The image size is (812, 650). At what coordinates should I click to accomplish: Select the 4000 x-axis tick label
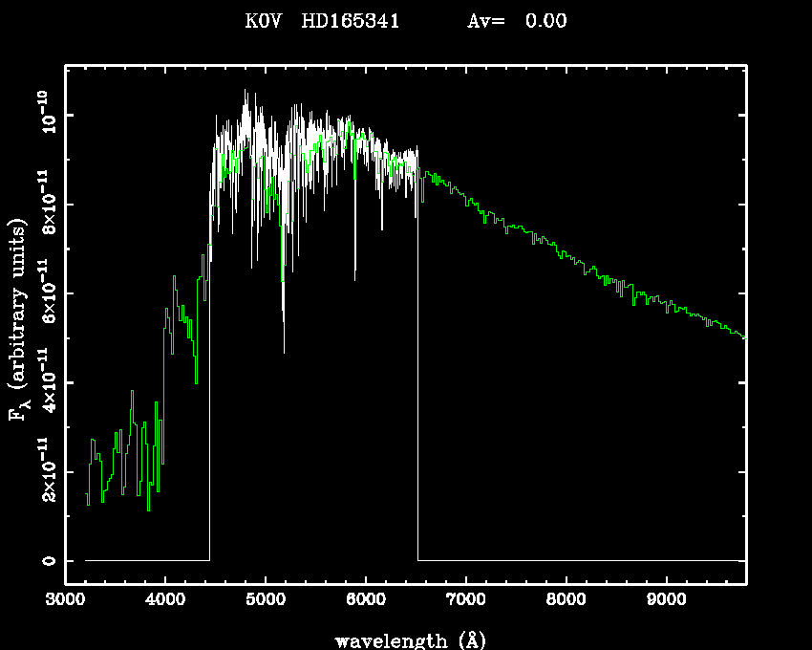tap(165, 602)
